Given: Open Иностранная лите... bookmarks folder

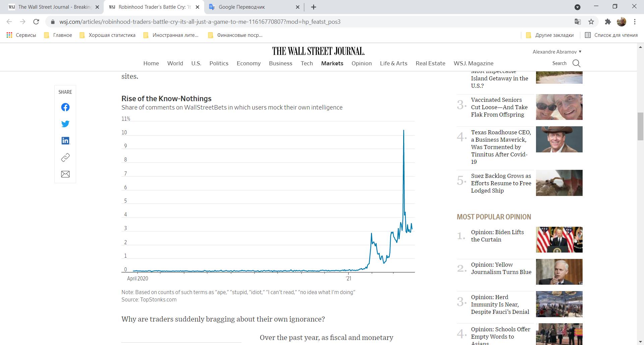Looking at the screenshot, I should (171, 35).
